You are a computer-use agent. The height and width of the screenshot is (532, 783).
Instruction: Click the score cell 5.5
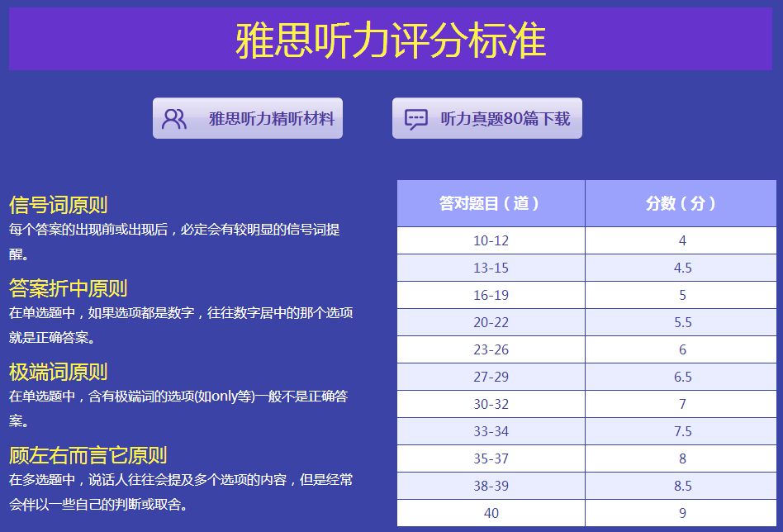(681, 322)
